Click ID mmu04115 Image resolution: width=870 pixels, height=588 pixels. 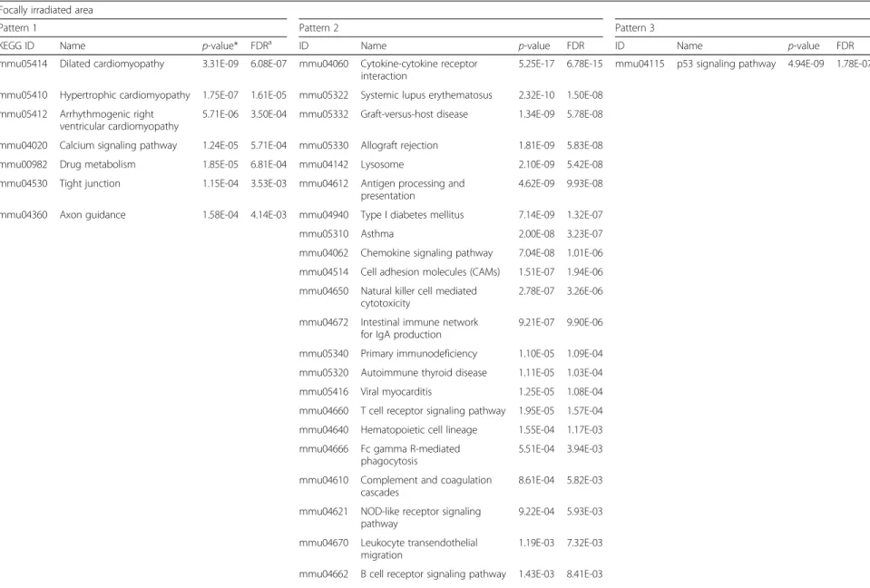point(640,64)
